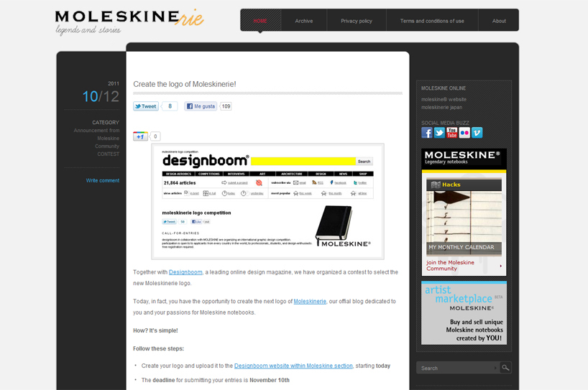
Task: Click the Moleskine Legendary notebooks banner
Action: coord(464,159)
